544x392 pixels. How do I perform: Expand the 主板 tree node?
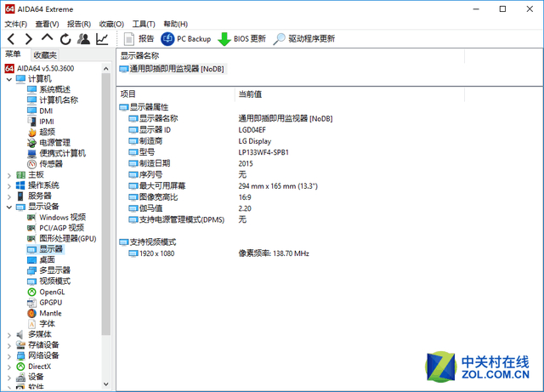point(9,175)
